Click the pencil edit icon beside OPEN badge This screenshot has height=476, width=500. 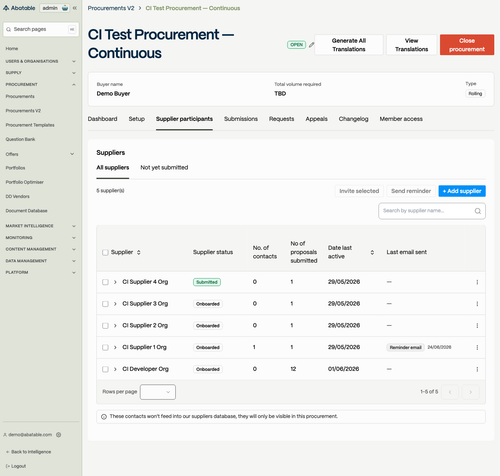coord(311,45)
